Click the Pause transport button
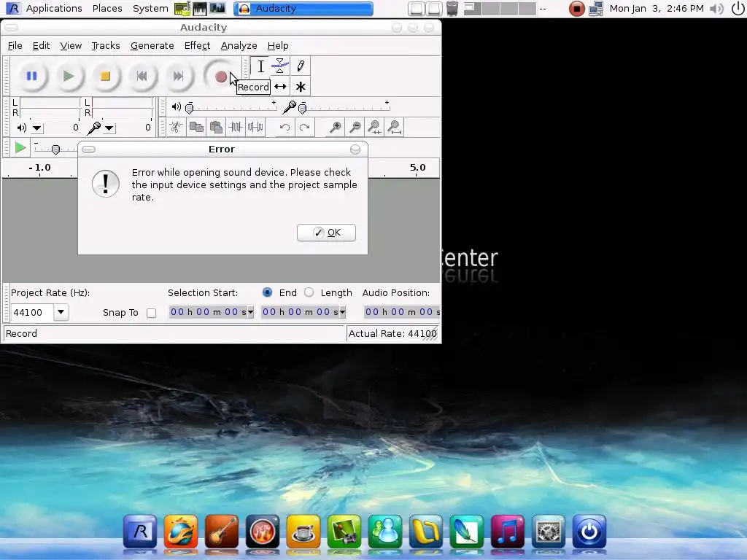 31,76
